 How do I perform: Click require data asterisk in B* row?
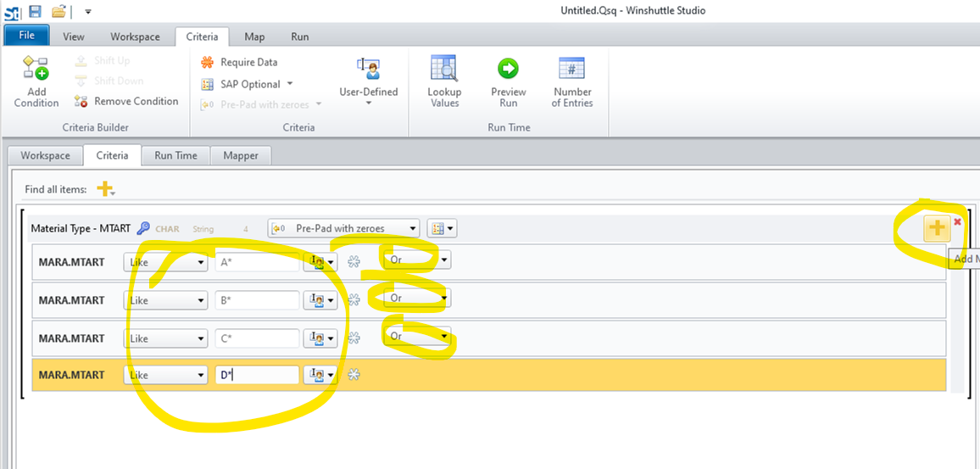click(354, 300)
